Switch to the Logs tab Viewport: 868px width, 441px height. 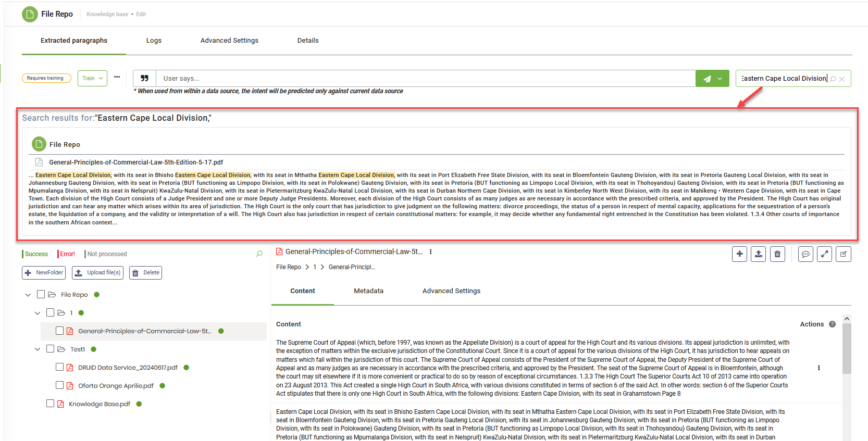(154, 41)
